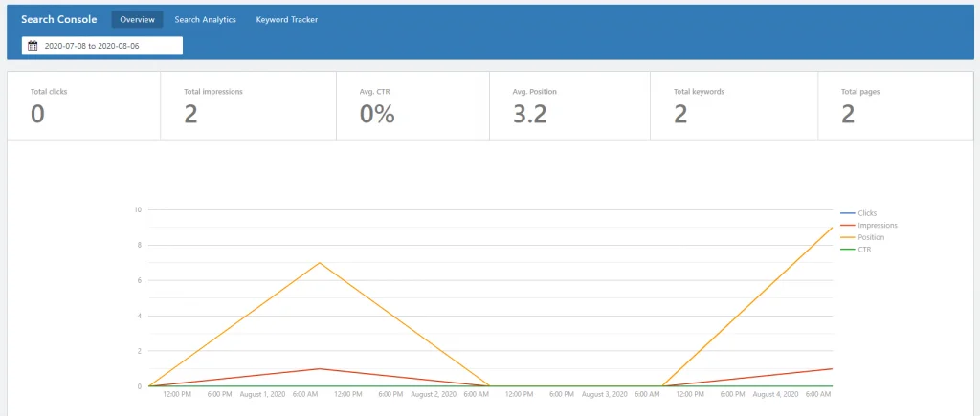Open the date range picker field
The height and width of the screenshot is (416, 980).
[102, 46]
